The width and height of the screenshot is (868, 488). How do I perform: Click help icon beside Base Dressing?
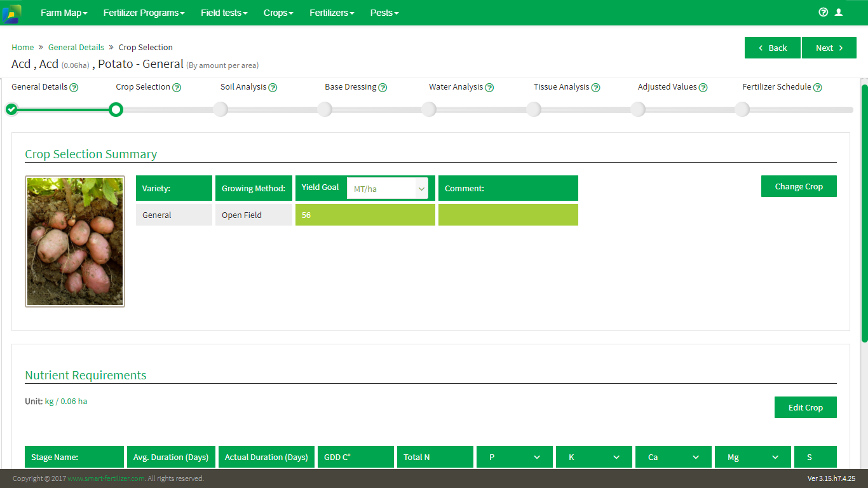(x=383, y=88)
